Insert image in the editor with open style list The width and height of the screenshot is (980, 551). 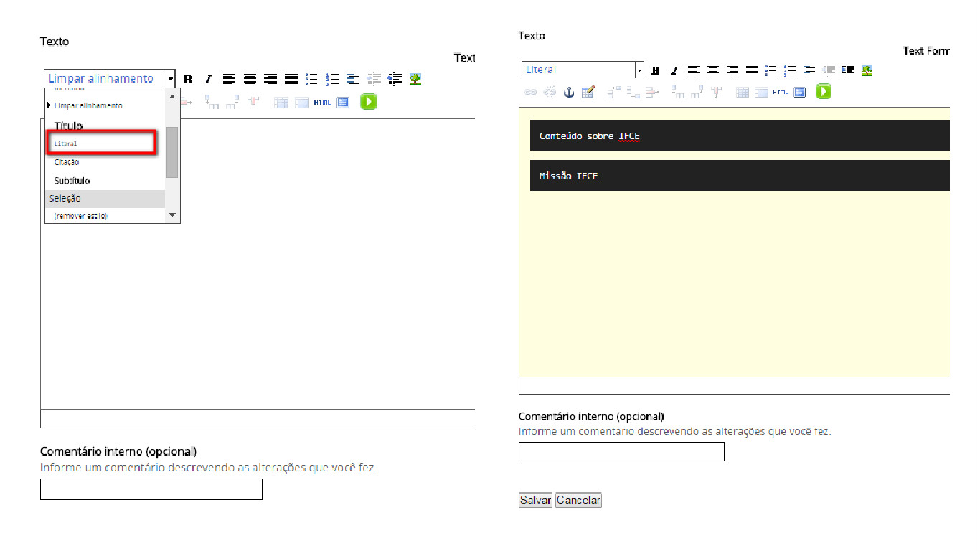click(x=415, y=79)
